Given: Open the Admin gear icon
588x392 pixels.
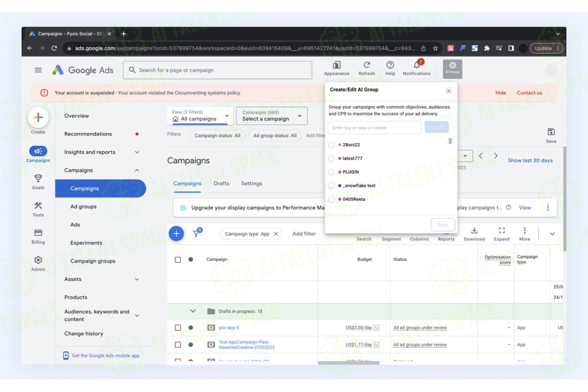Looking at the screenshot, I should (38, 260).
